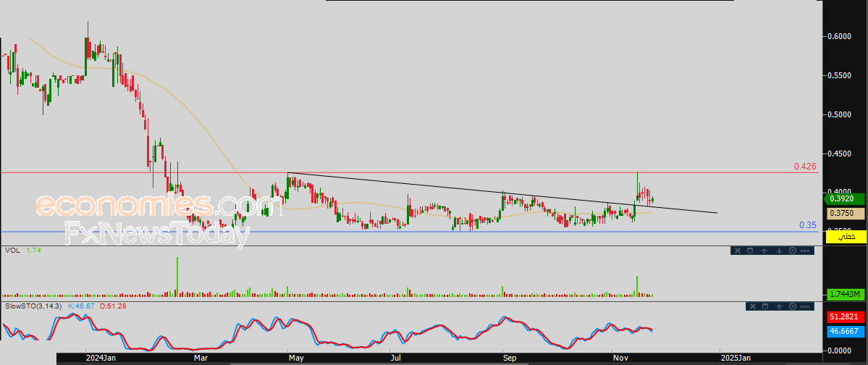Select the blue 0.35 horizontal support line
The width and height of the screenshot is (868, 365).
click(410, 232)
